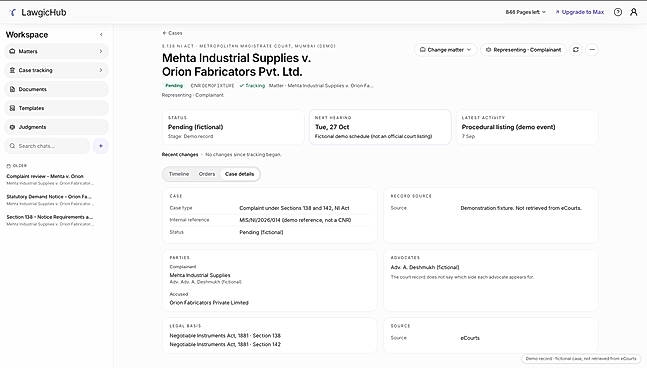Refresh the case with the sync icon

pyautogui.click(x=576, y=50)
